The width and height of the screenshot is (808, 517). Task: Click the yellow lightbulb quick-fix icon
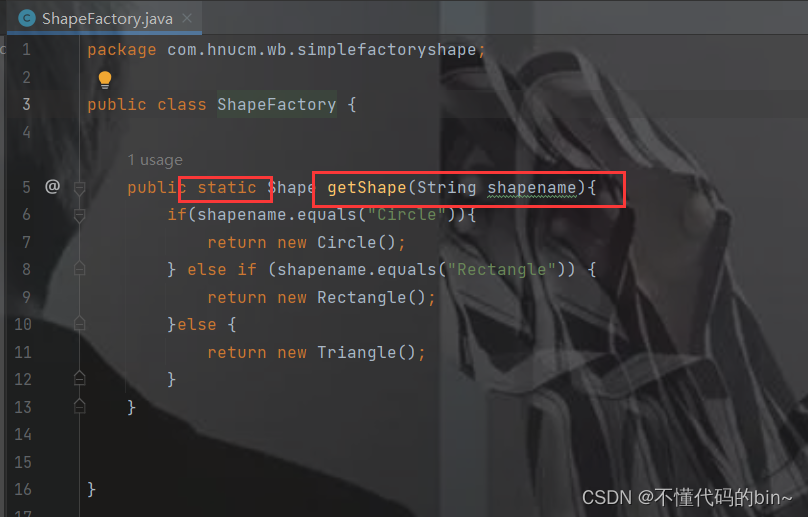[x=105, y=80]
